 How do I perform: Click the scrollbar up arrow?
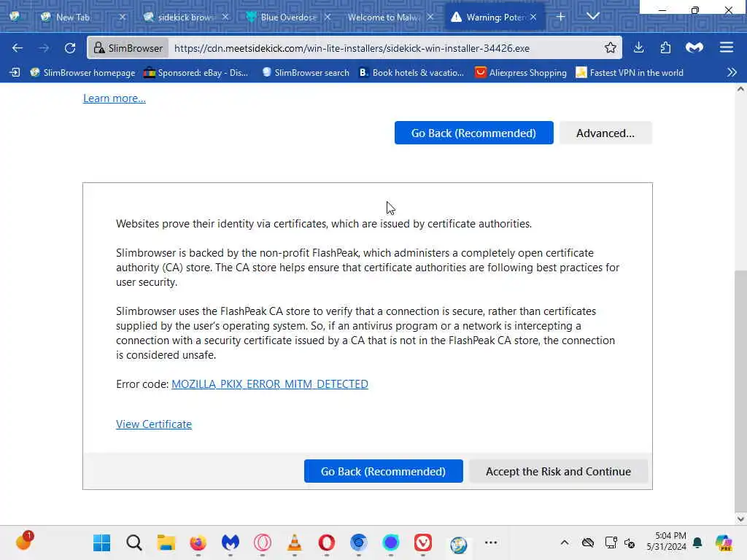point(740,89)
